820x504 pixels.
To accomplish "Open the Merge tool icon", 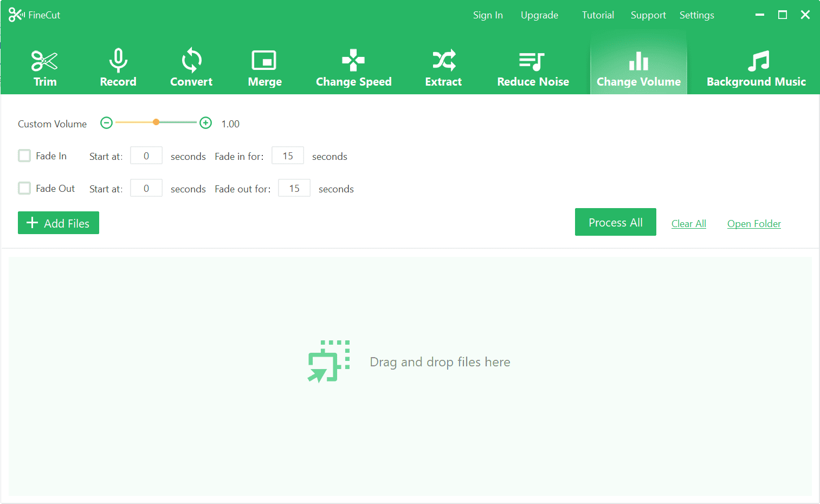I will click(264, 60).
